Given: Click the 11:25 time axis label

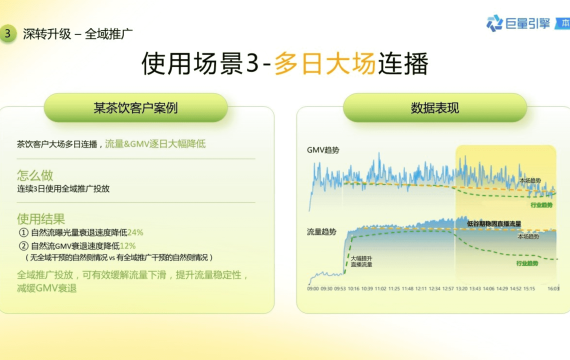Looking at the screenshot, I should pos(394,288).
